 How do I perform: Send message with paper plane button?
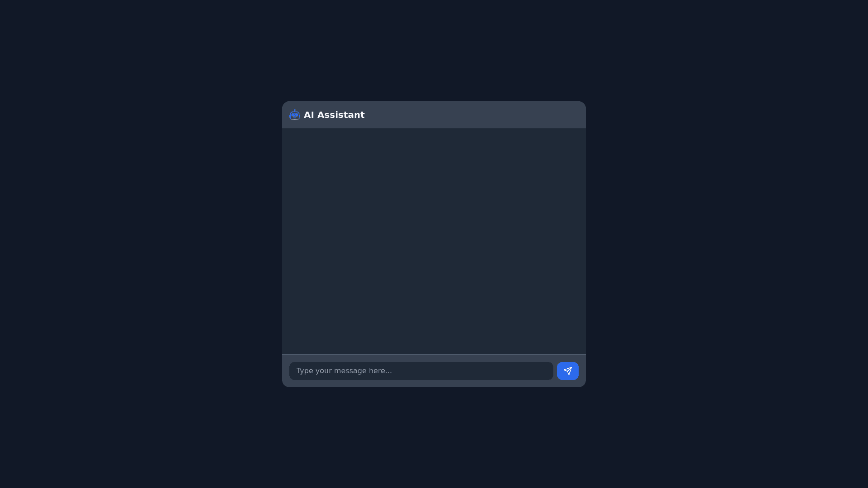567,371
